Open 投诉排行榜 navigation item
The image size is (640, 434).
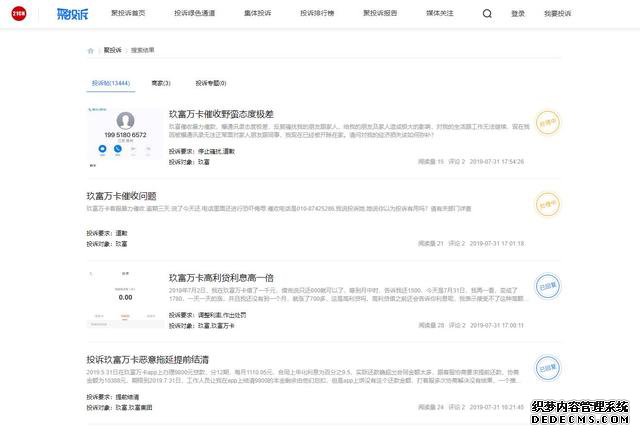[317, 13]
